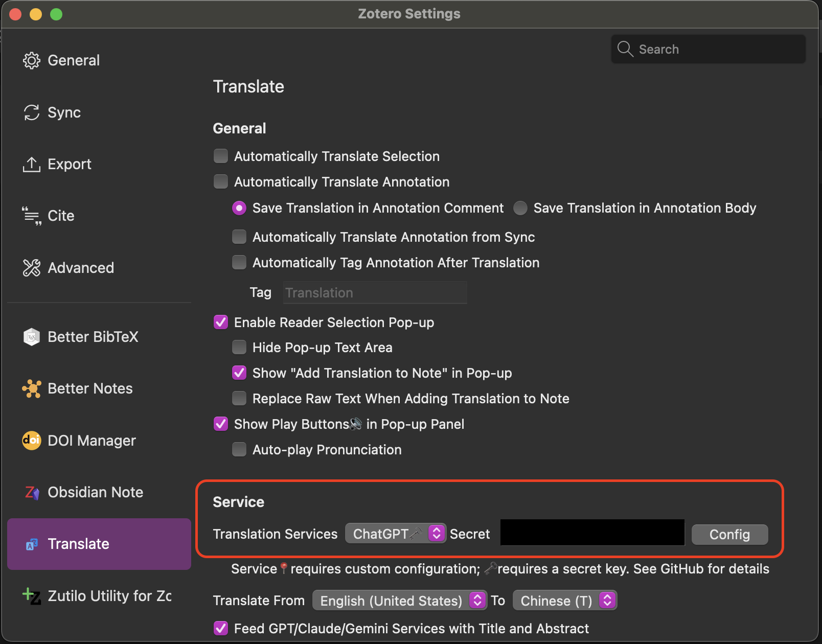The image size is (822, 644).
Task: Click the DOI Manager icon
Action: (x=31, y=441)
